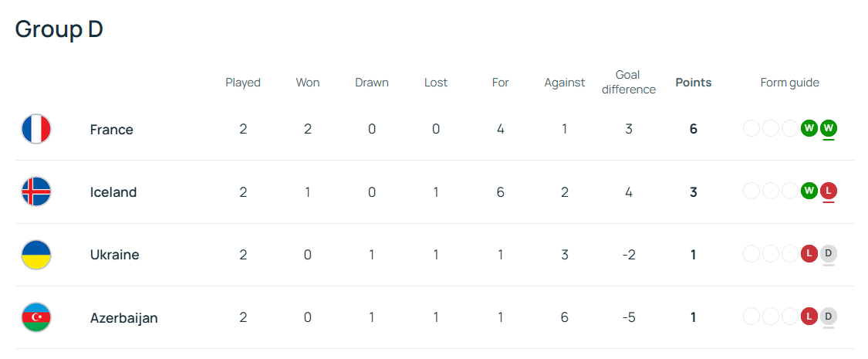
Task: Select Ukraine's grey D form badge
Action: coord(828,254)
